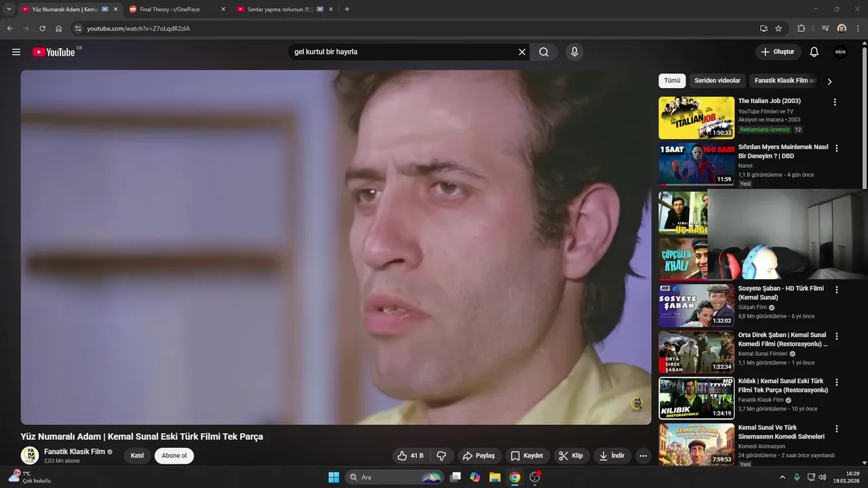
Task: Go back in browser history
Action: click(9, 28)
